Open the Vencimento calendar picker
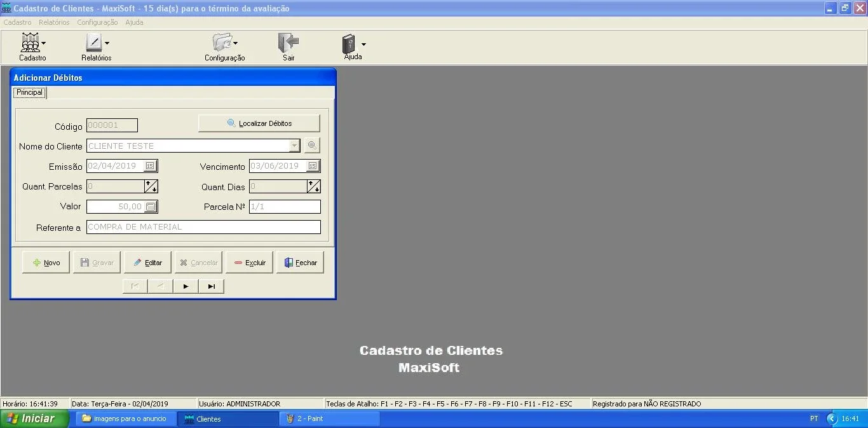Image resolution: width=868 pixels, height=428 pixels. click(x=313, y=166)
